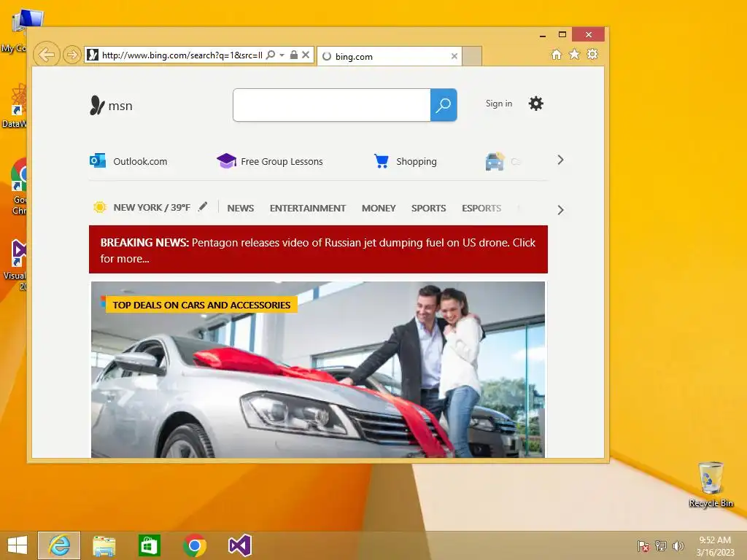This screenshot has width=747, height=560.
Task: Open the ESPORTS section
Action: click(481, 208)
